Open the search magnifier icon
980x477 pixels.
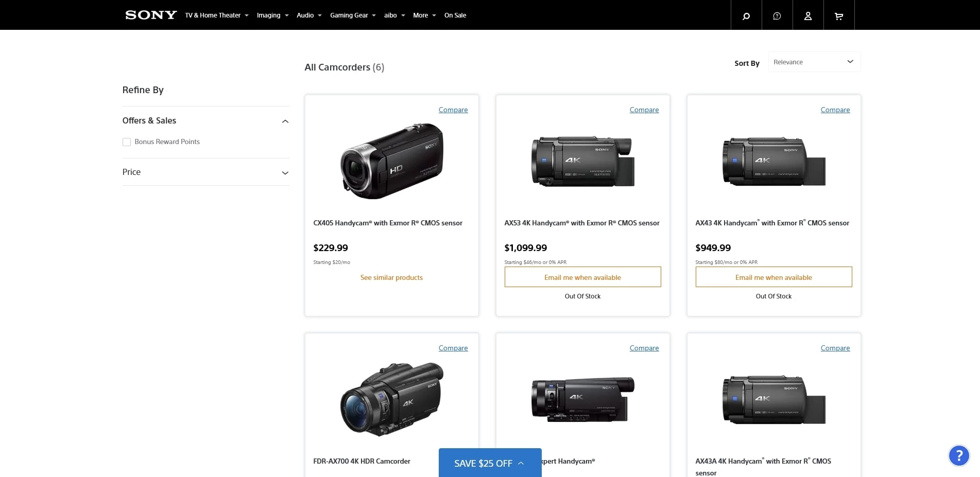[746, 15]
